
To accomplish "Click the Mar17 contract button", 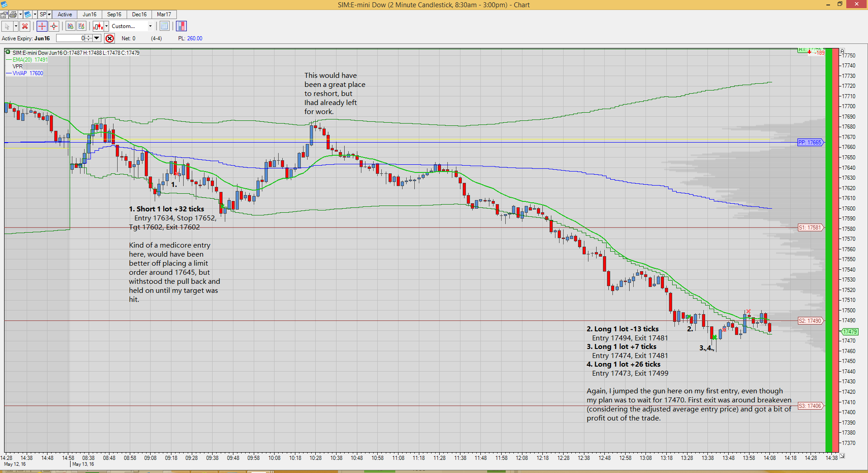I will 164,14.
